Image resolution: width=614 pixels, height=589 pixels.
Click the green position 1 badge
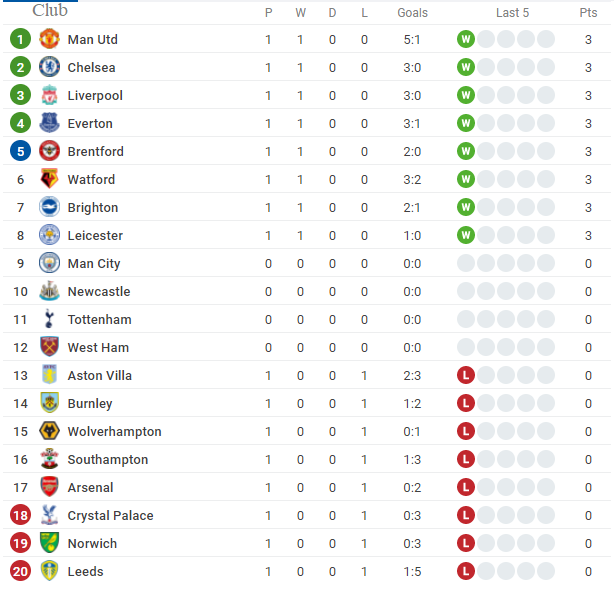pyautogui.click(x=20, y=39)
